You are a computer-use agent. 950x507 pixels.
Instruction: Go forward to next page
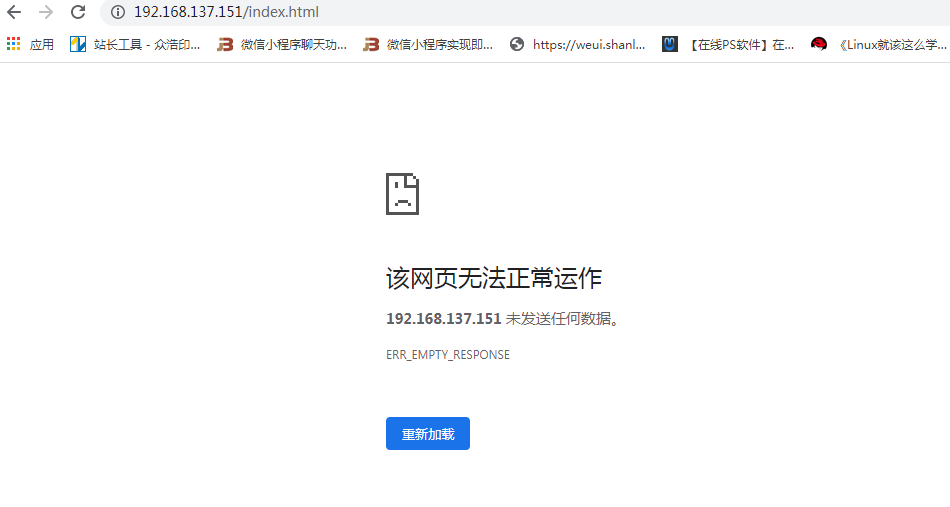click(x=46, y=12)
